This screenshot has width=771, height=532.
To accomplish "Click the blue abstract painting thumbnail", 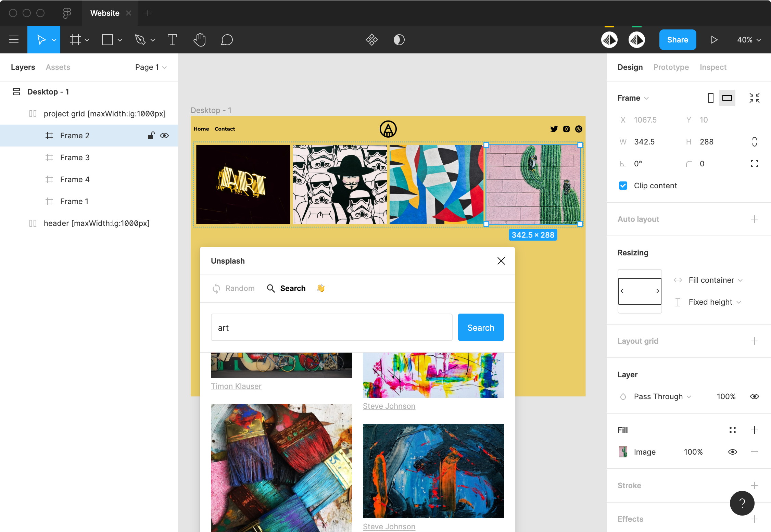I will 433,471.
